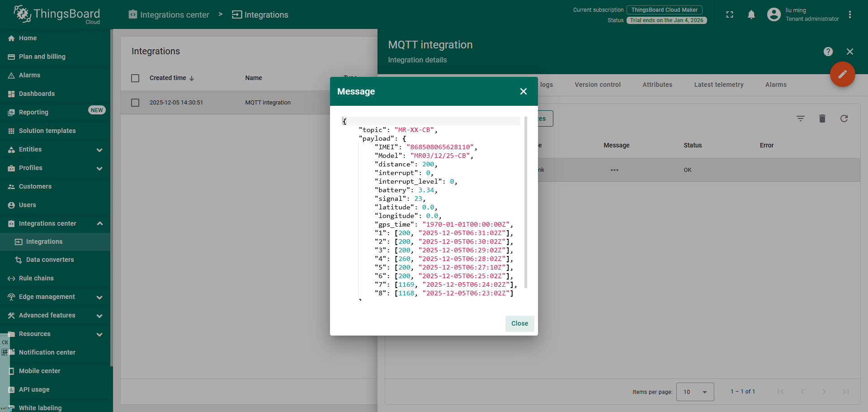Open the three-dot header menu
Screen dimensions: 868x412
pyautogui.click(x=850, y=15)
